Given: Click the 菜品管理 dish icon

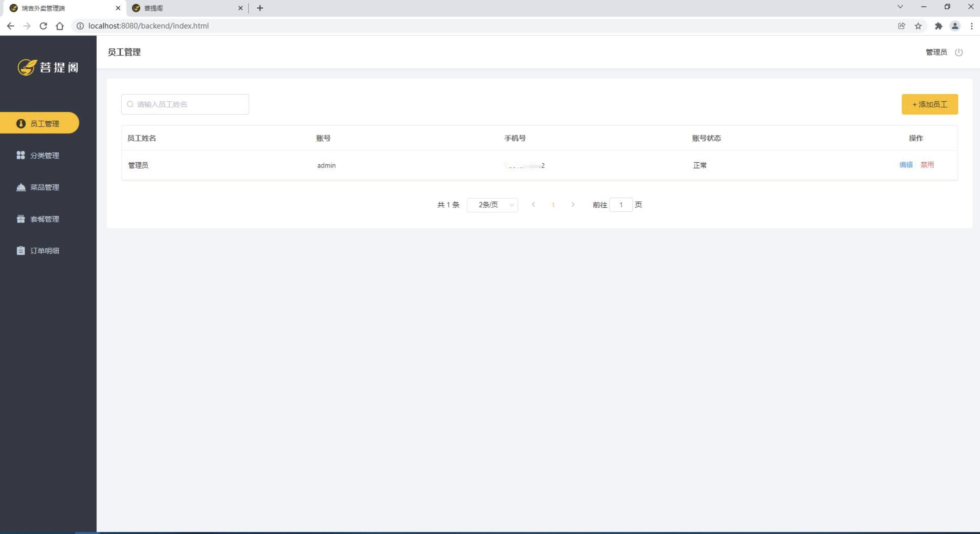Looking at the screenshot, I should point(21,187).
